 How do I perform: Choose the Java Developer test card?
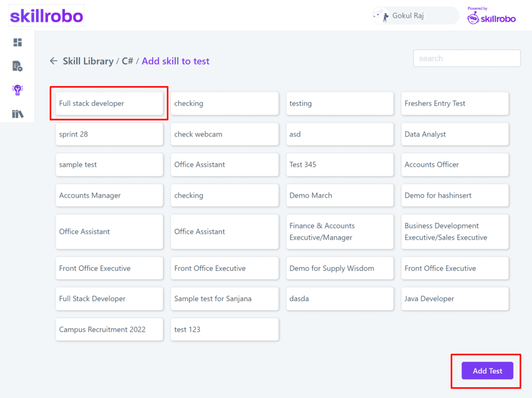click(x=455, y=299)
